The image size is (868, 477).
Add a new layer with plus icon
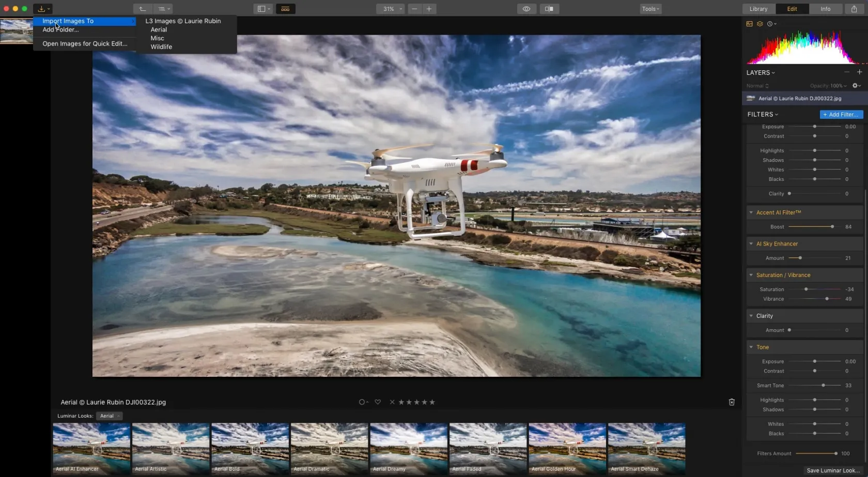859,72
